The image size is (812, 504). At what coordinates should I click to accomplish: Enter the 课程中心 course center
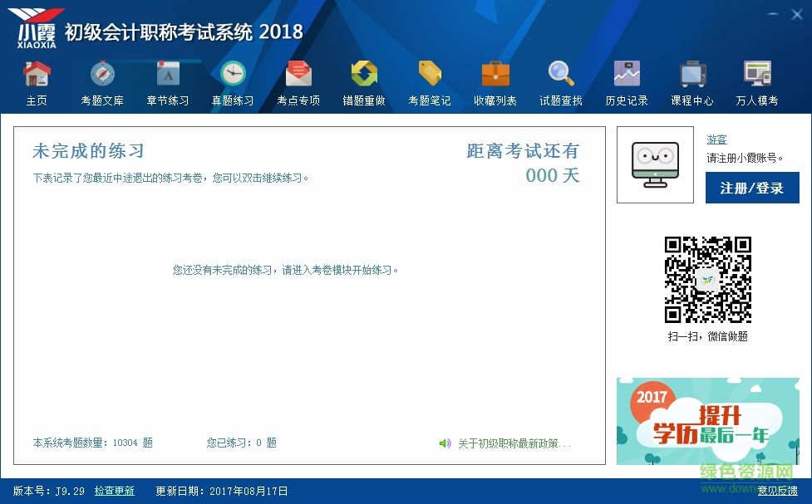tap(691, 81)
